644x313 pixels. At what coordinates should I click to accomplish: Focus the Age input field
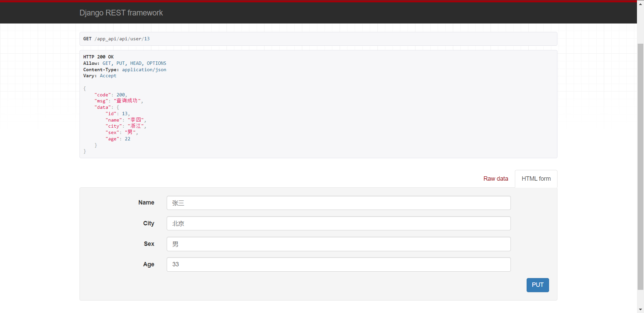coord(338,264)
